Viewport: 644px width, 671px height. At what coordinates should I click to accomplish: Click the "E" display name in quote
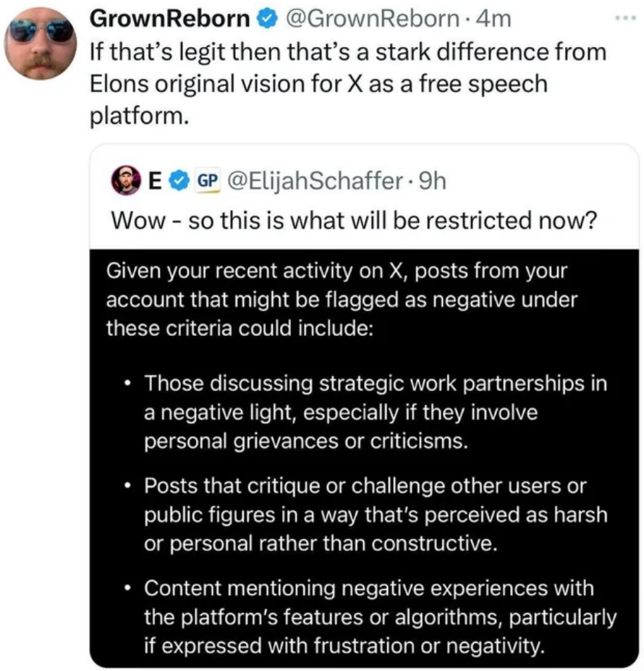click(154, 181)
